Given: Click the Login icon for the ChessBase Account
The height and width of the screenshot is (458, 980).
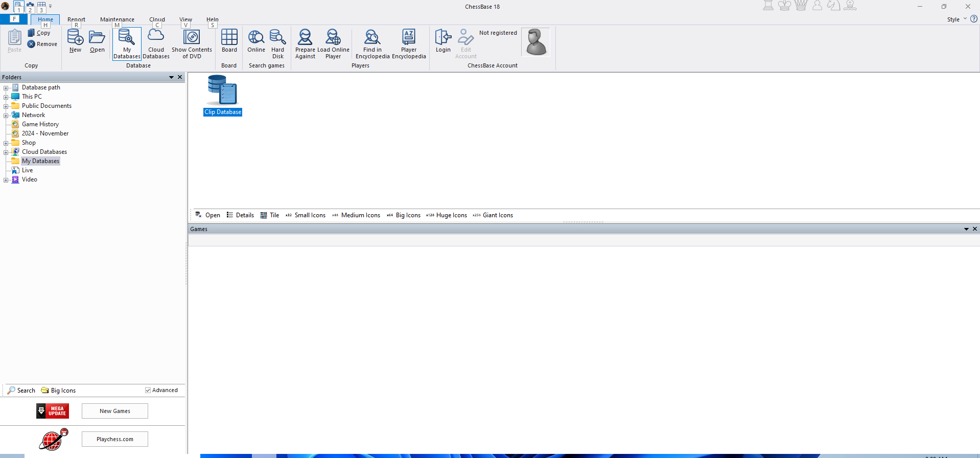Looking at the screenshot, I should (443, 37).
